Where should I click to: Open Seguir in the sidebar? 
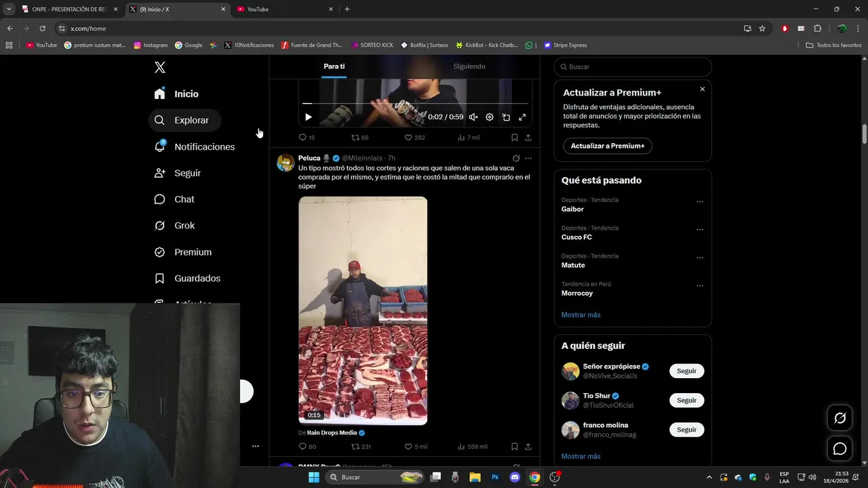[178, 173]
